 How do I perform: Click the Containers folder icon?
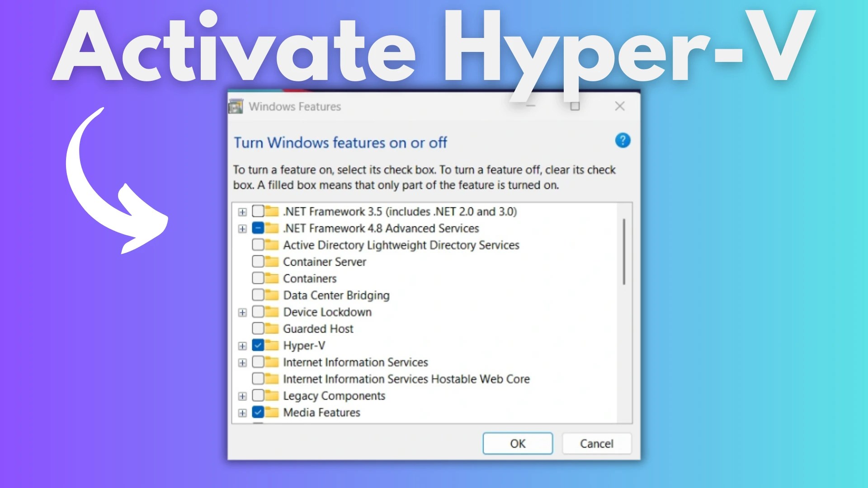tap(272, 278)
